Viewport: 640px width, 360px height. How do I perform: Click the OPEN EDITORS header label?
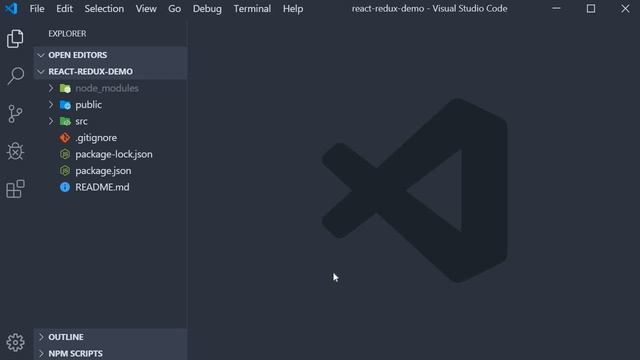[x=78, y=55]
